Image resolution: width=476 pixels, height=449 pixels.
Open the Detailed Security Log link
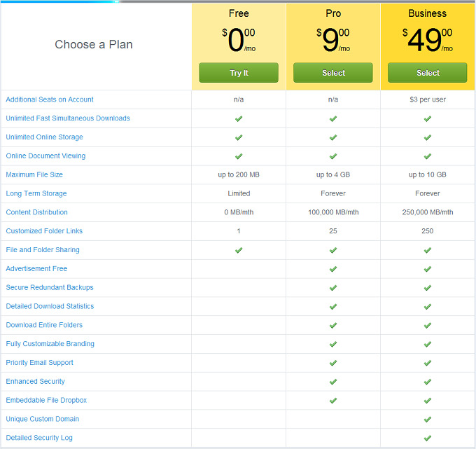pos(39,438)
